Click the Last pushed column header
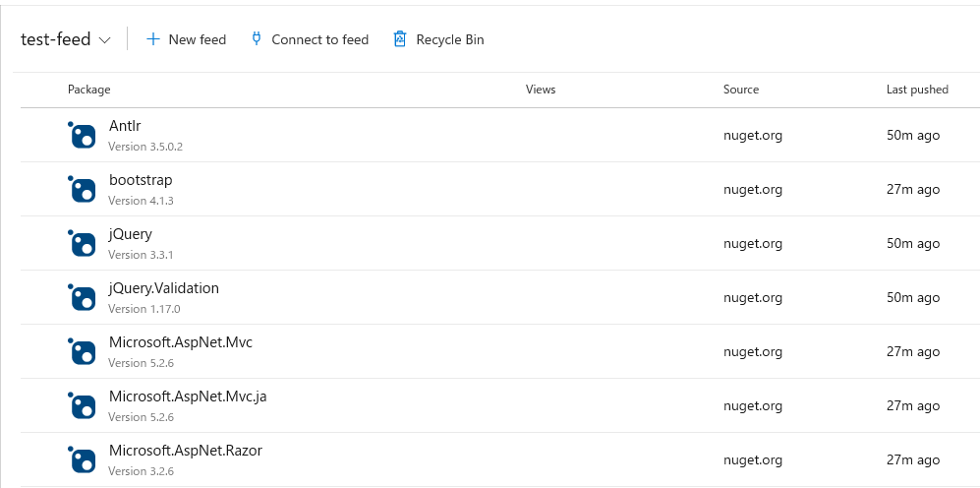 [917, 90]
